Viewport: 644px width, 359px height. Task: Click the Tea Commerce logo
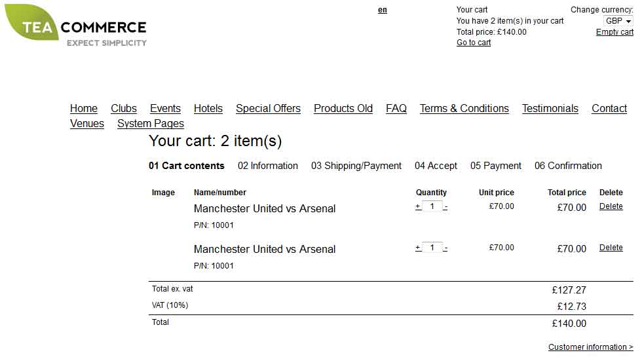tap(75, 25)
